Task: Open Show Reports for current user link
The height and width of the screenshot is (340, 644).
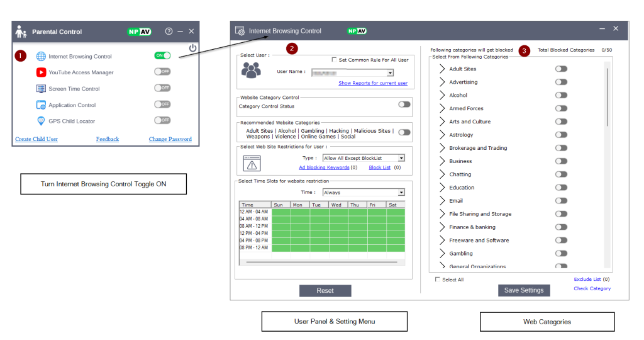Action: pyautogui.click(x=372, y=83)
